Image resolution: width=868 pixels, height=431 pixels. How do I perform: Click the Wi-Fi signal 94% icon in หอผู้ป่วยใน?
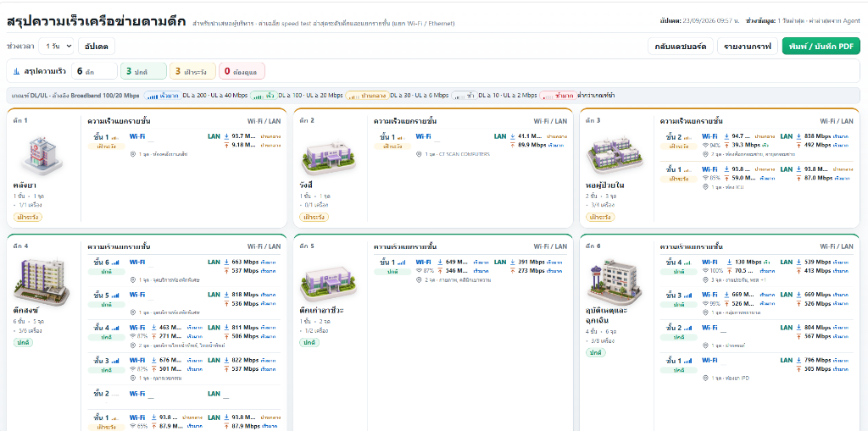[x=706, y=145]
